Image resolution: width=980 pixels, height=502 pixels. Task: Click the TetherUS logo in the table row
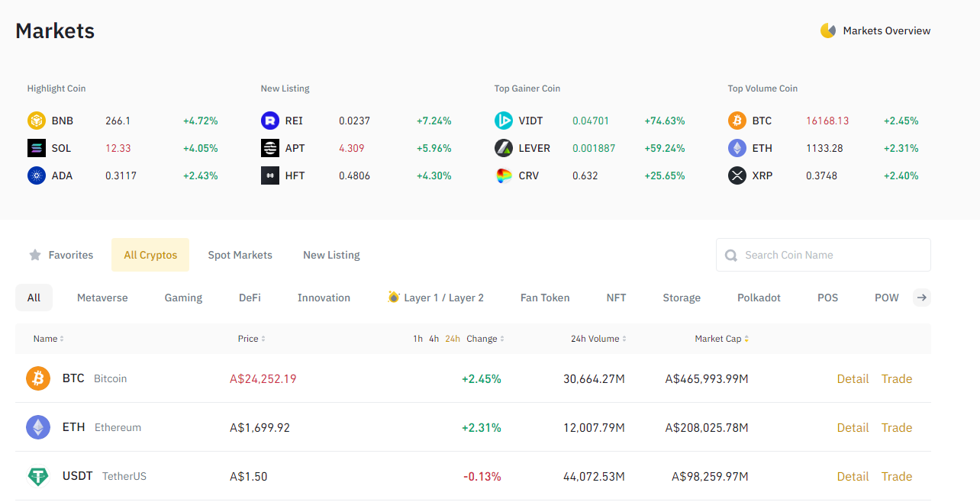coord(38,476)
